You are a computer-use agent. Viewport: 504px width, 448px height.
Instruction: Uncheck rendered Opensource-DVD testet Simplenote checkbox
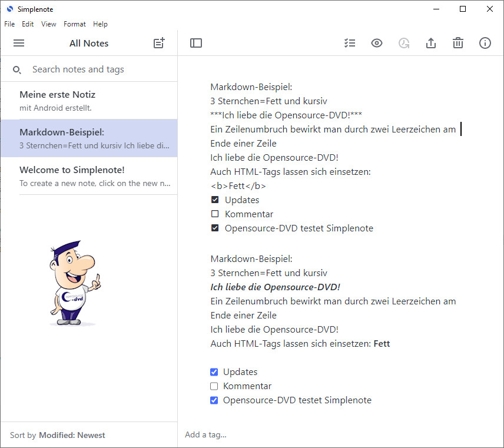(214, 400)
